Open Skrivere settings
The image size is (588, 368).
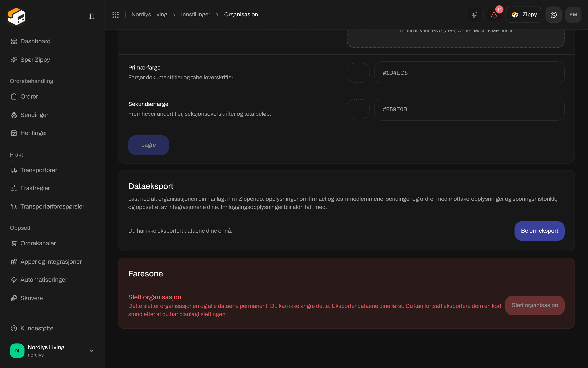(52, 298)
